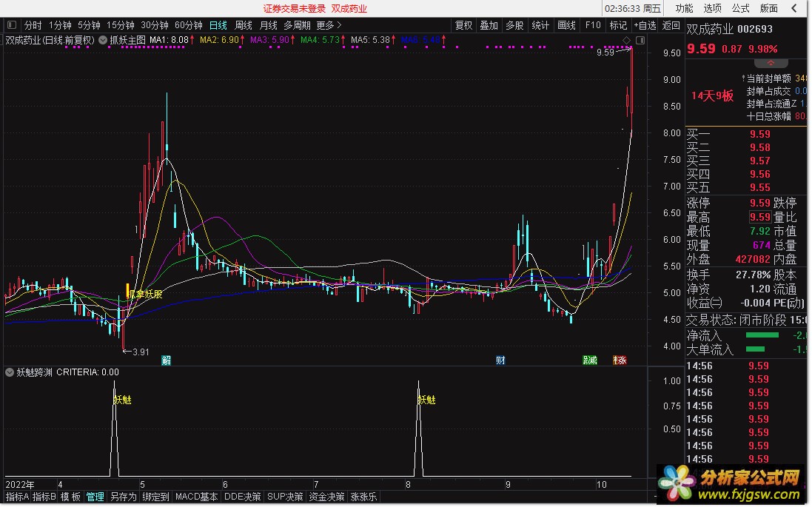Click the diamond icon above the chart
Image resolution: width=812 pixels, height=507 pixels.
[x=627, y=40]
